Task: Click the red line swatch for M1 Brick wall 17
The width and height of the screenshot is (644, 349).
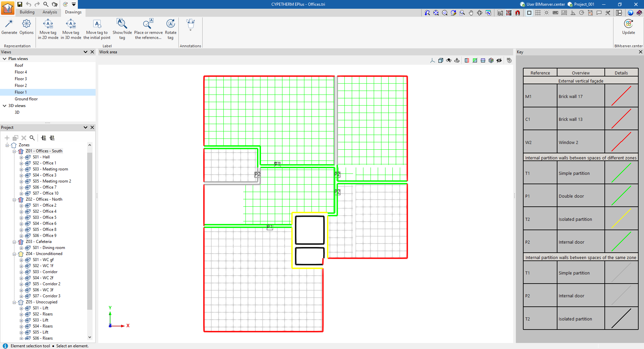Action: 621,96
